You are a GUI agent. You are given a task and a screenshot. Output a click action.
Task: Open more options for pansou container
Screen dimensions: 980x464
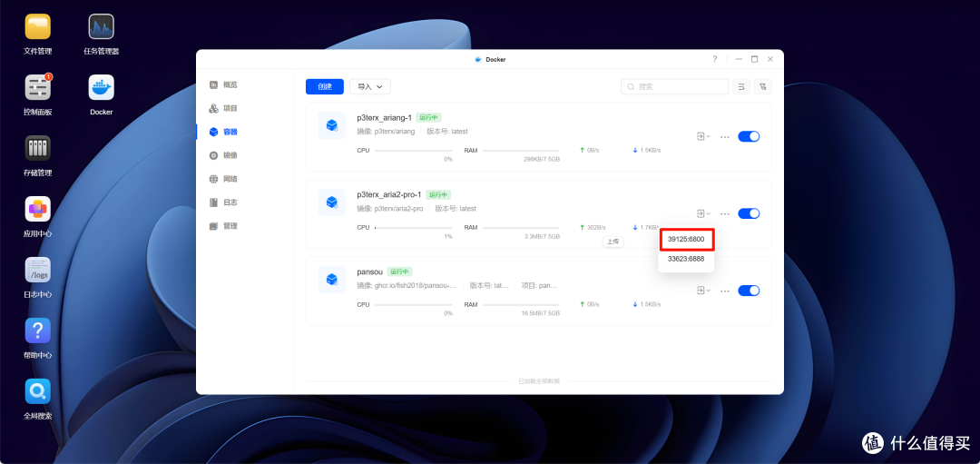pyautogui.click(x=725, y=291)
